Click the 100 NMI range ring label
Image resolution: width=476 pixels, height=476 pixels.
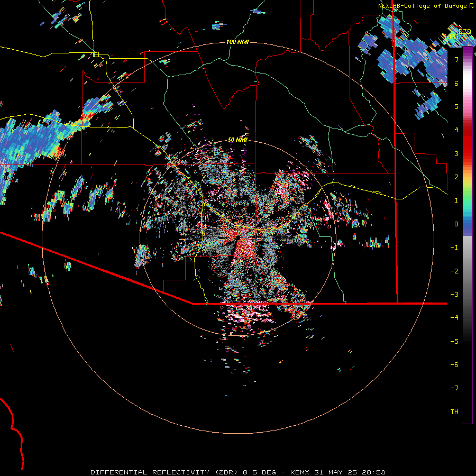[237, 42]
